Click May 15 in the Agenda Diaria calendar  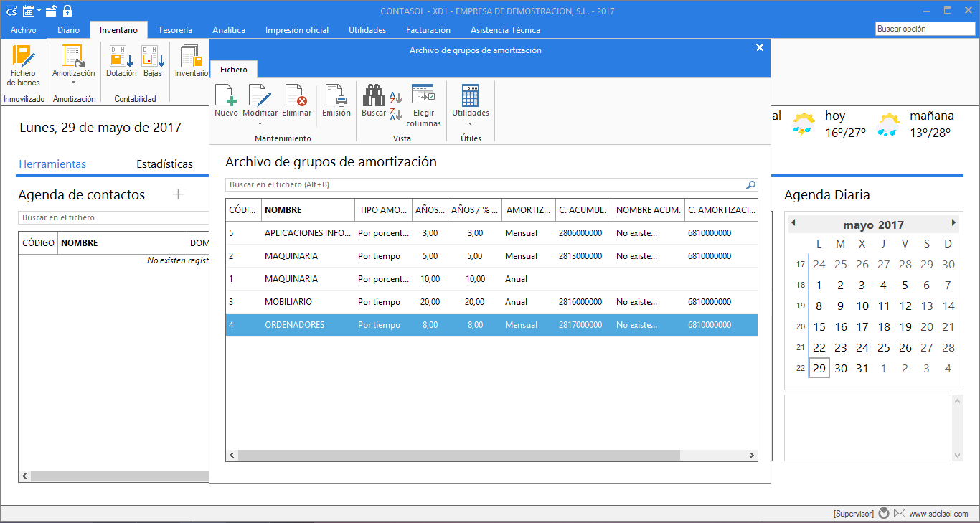click(x=819, y=326)
